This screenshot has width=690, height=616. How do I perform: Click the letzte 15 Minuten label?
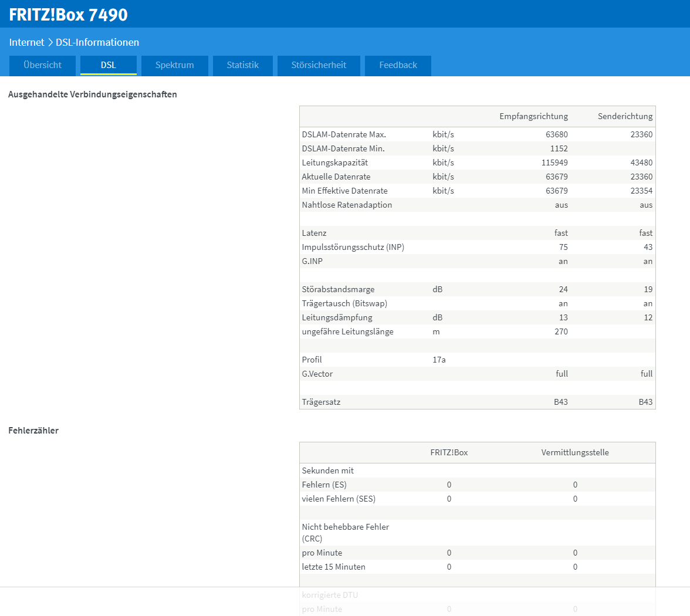point(333,567)
